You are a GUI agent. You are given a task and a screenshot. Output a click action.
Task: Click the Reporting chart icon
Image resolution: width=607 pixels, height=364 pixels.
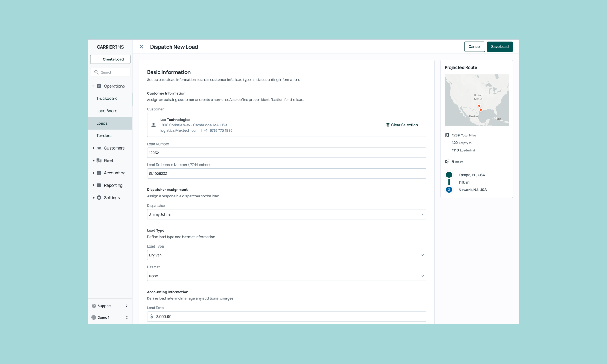click(99, 185)
